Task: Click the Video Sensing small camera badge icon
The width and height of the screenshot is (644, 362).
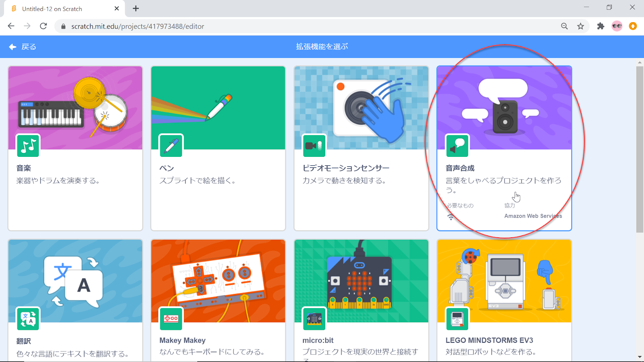Action: point(314,146)
